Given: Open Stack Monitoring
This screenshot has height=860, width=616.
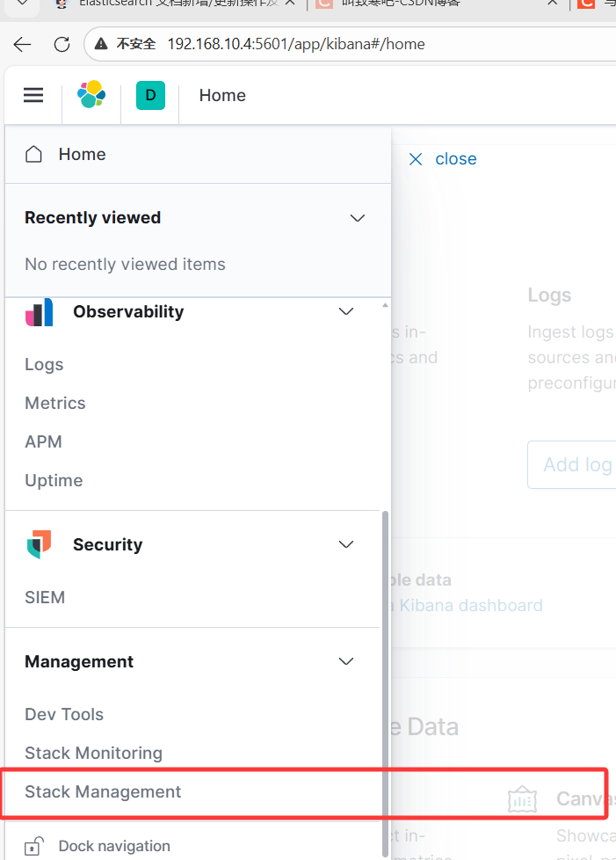Looking at the screenshot, I should 94,753.
